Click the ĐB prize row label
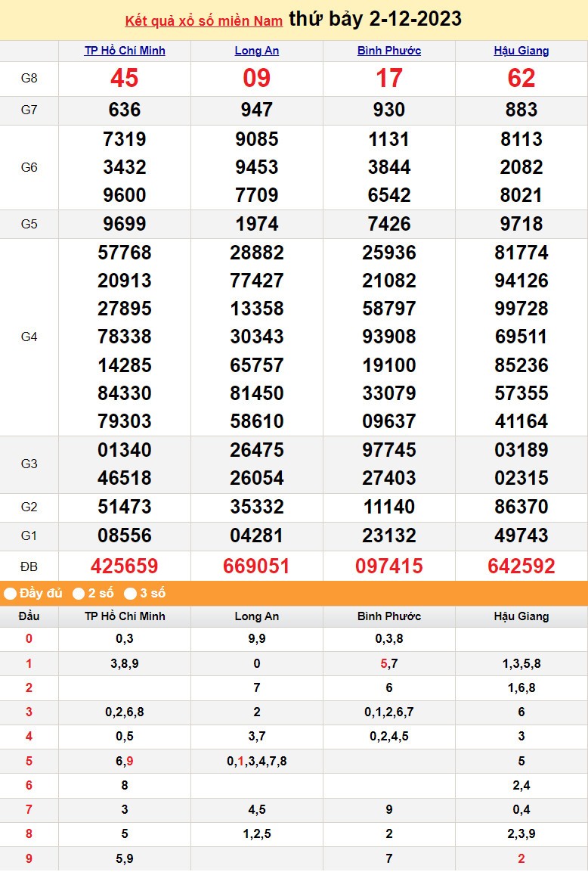588x872 pixels. pos(29,566)
